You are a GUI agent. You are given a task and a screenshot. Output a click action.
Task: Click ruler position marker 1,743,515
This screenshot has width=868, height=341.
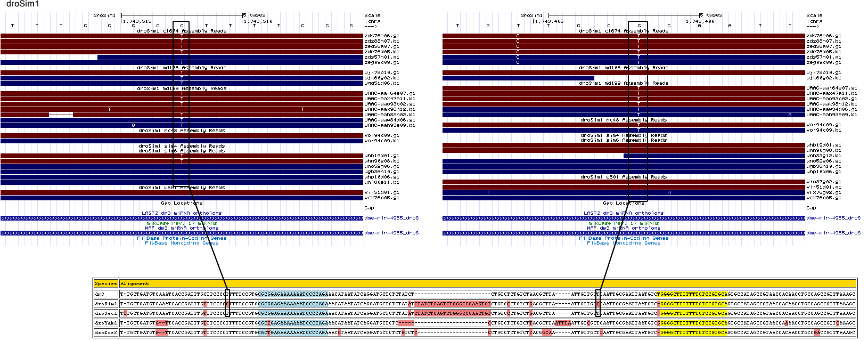pyautogui.click(x=137, y=21)
